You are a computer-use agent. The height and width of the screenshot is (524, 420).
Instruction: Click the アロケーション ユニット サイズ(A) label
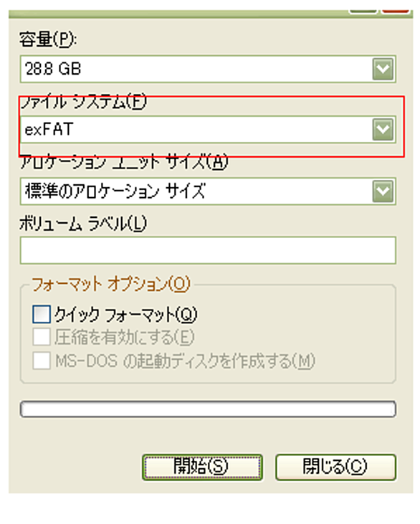click(124, 162)
